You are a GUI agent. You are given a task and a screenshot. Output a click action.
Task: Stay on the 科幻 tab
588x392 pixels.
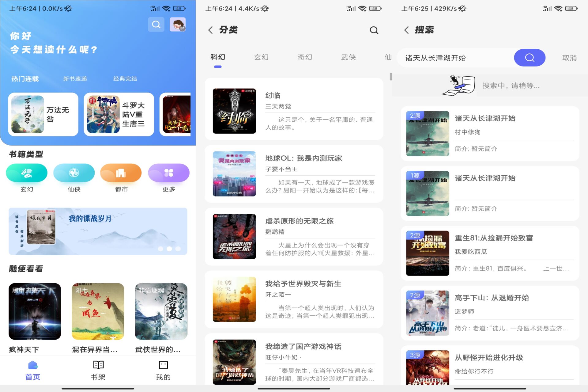pos(218,57)
